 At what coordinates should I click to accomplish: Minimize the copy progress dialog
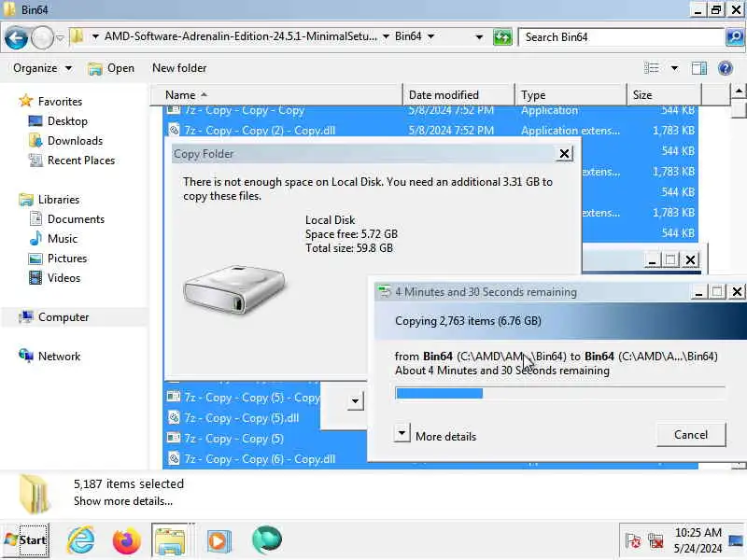[698, 292]
